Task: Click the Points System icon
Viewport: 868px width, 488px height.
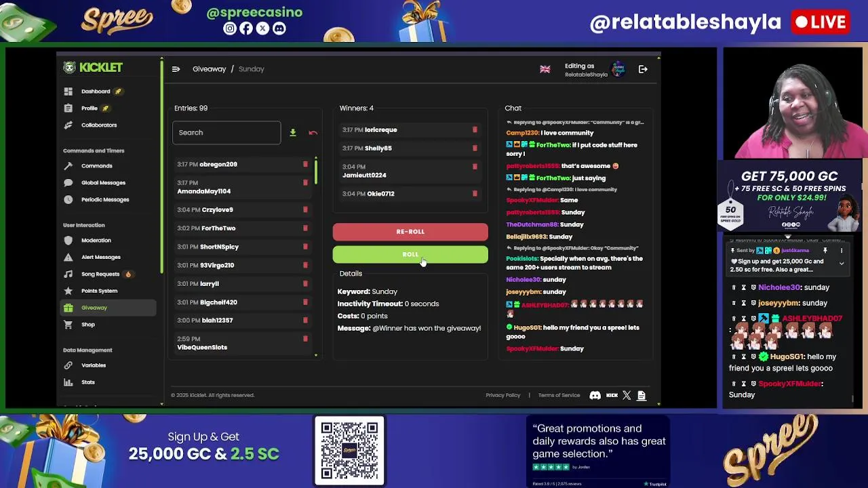Action: pos(68,291)
